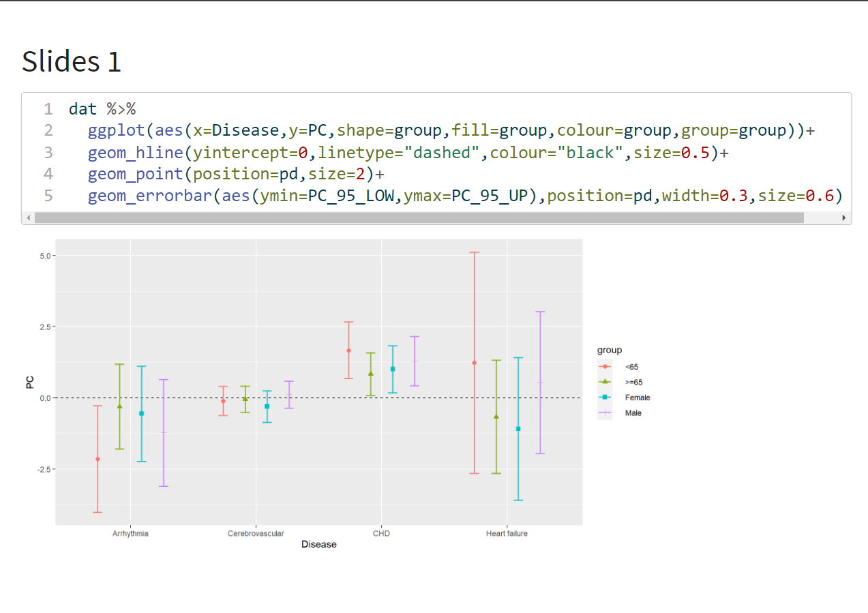
Task: Click the green triangle point for Arrhythmia
Action: point(119,406)
